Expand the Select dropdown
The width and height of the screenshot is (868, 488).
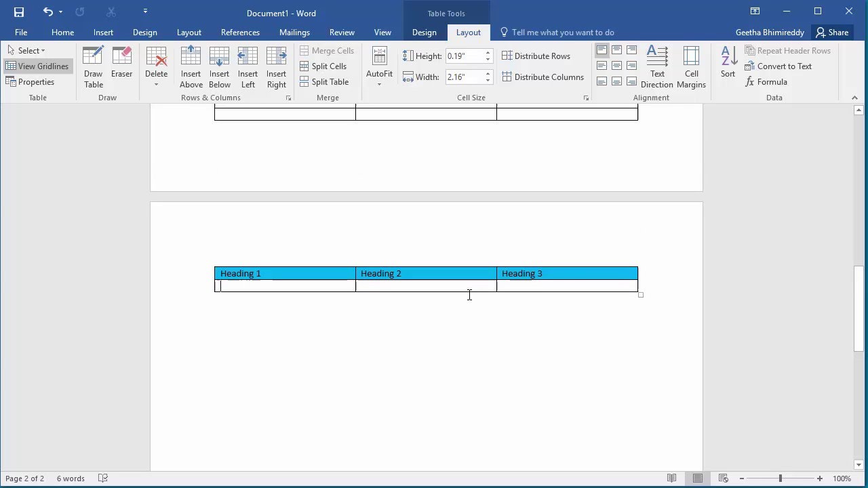pyautogui.click(x=26, y=51)
